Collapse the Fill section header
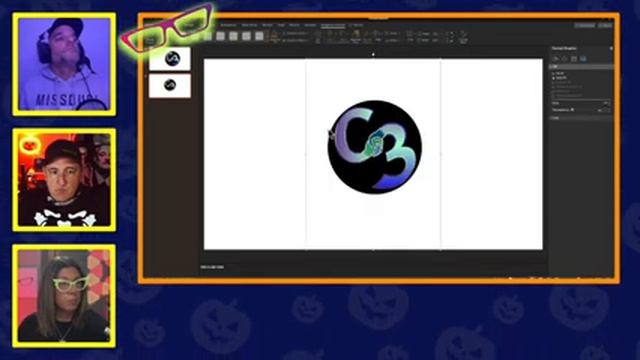This screenshot has height=360, width=640. (x=582, y=67)
